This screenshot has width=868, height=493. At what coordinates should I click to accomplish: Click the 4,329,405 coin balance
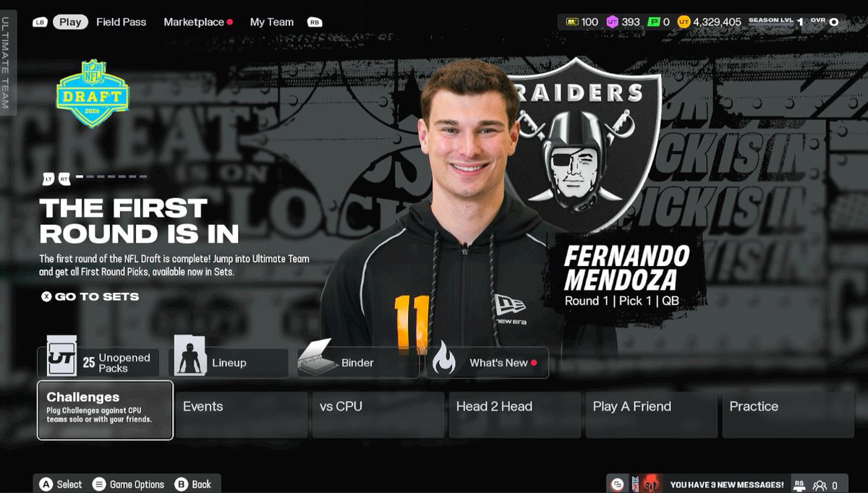point(717,22)
